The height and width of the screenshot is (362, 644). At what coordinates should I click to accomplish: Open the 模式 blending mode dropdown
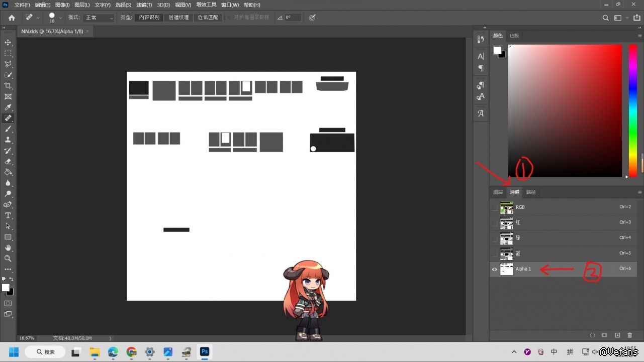click(99, 18)
